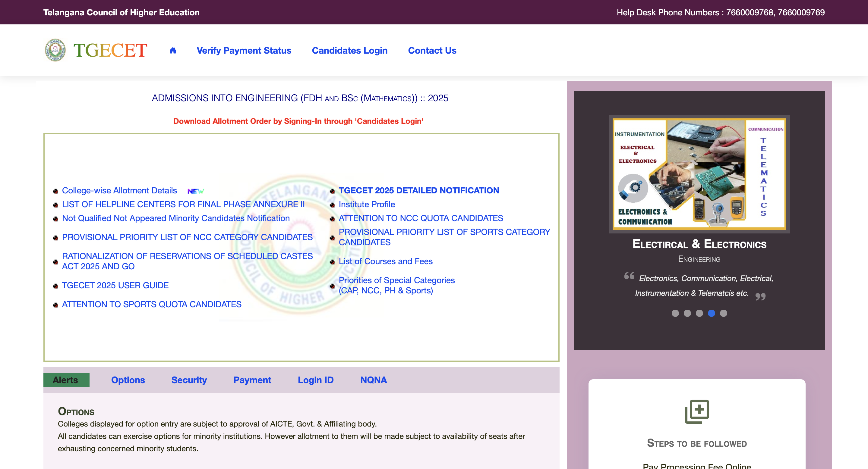Switch to the Login ID tab
This screenshot has width=868, height=469.
(x=315, y=380)
